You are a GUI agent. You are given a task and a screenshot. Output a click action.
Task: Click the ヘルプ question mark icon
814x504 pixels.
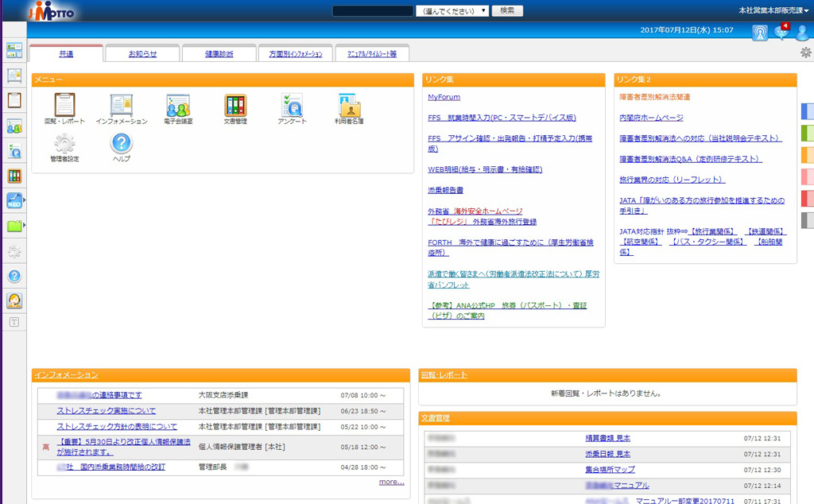(122, 143)
